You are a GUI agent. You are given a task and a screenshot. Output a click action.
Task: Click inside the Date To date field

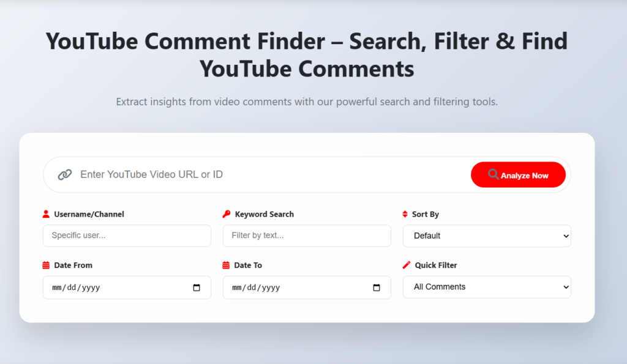click(x=307, y=288)
